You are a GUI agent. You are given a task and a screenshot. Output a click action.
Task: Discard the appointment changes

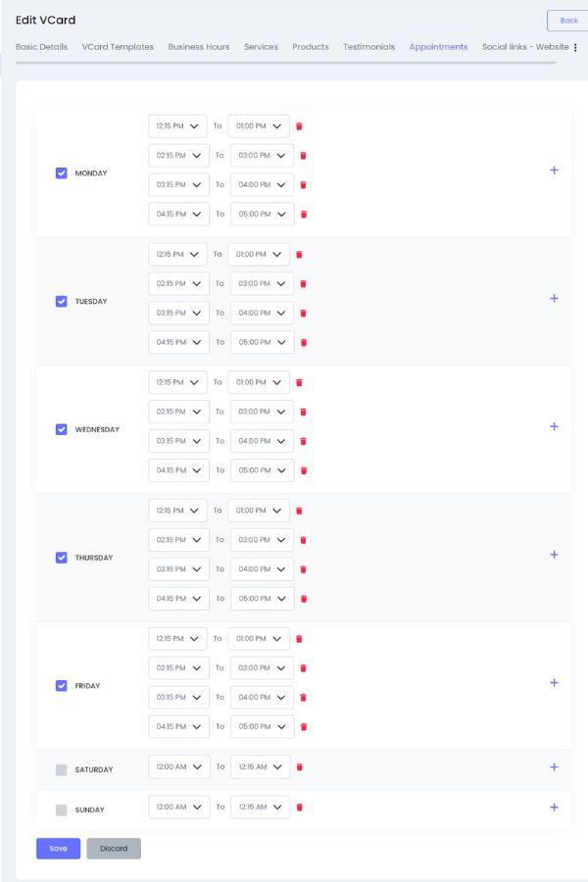click(114, 849)
